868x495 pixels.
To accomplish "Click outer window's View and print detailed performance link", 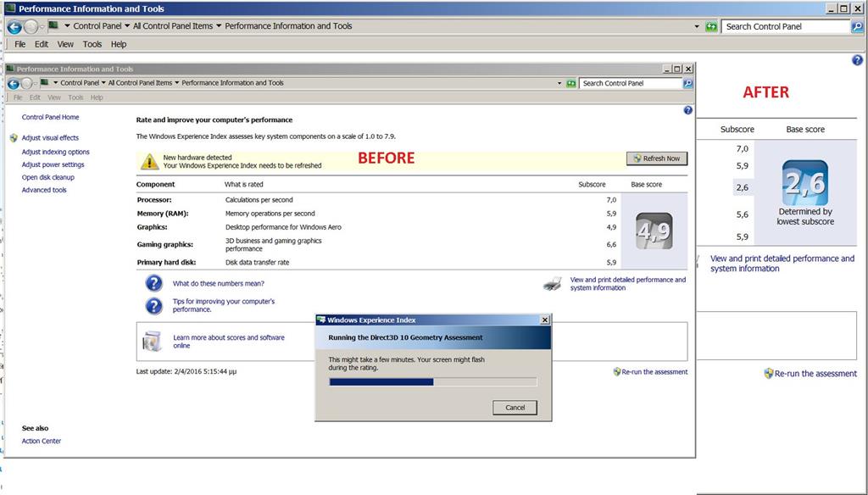I will [782, 264].
